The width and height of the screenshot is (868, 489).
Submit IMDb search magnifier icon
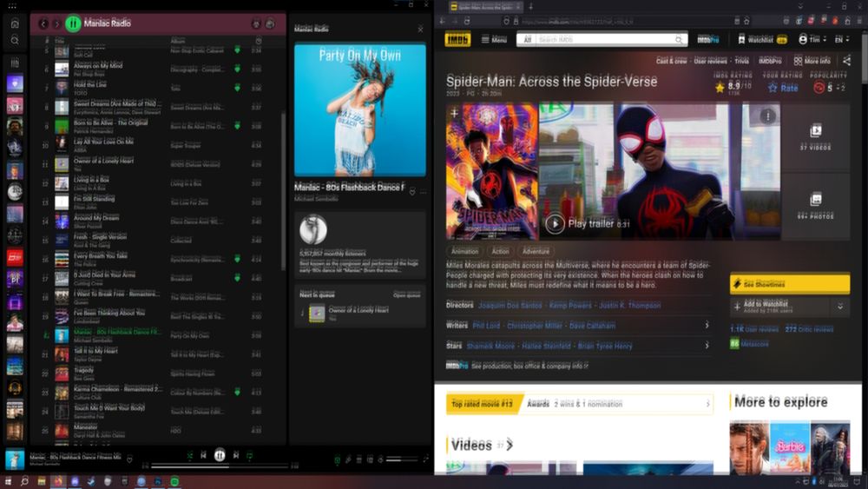click(x=679, y=40)
